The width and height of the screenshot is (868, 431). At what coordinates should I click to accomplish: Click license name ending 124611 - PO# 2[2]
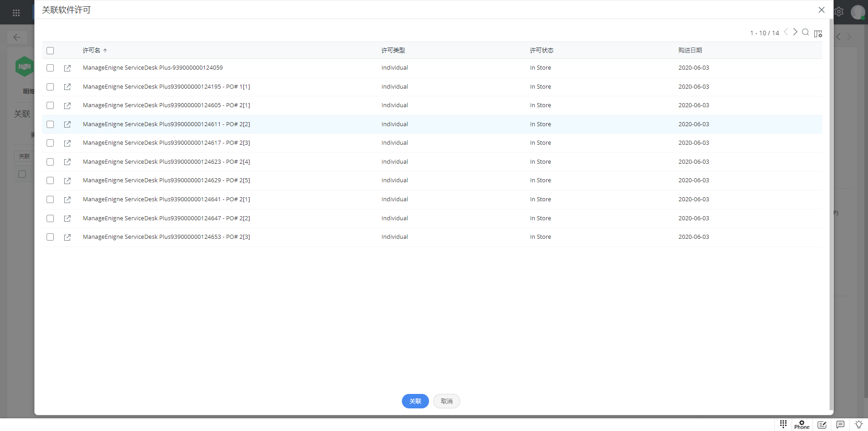166,124
